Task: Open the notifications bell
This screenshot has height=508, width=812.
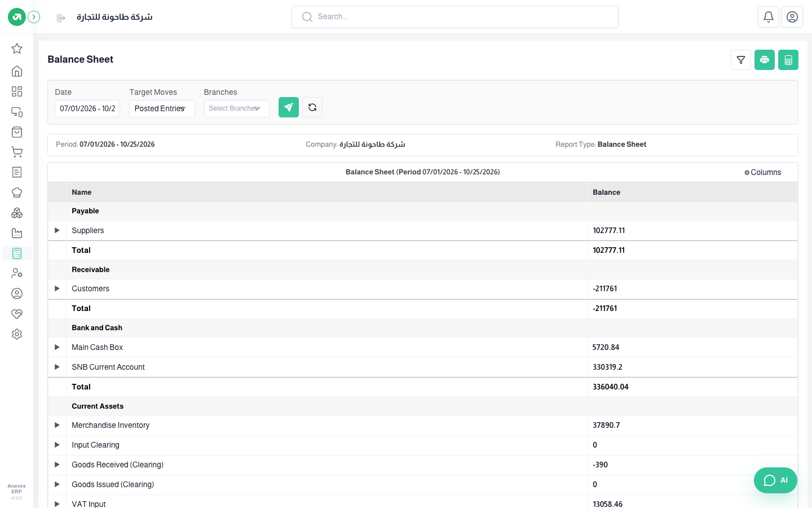Action: [x=769, y=17]
